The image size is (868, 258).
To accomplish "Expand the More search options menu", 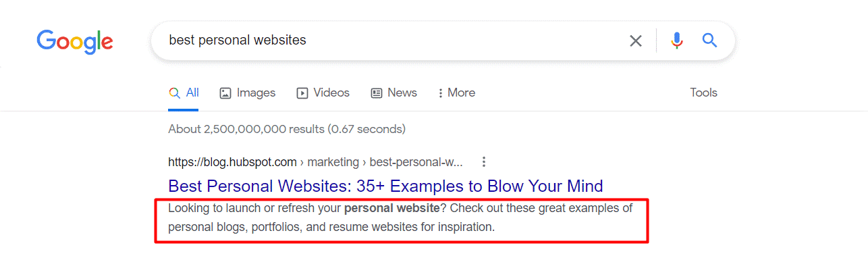I will 457,93.
